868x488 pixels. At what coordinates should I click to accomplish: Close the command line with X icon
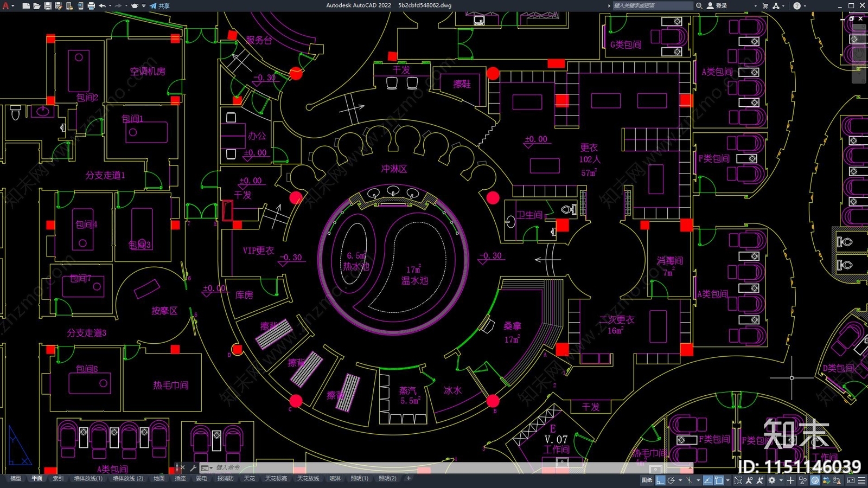point(182,467)
